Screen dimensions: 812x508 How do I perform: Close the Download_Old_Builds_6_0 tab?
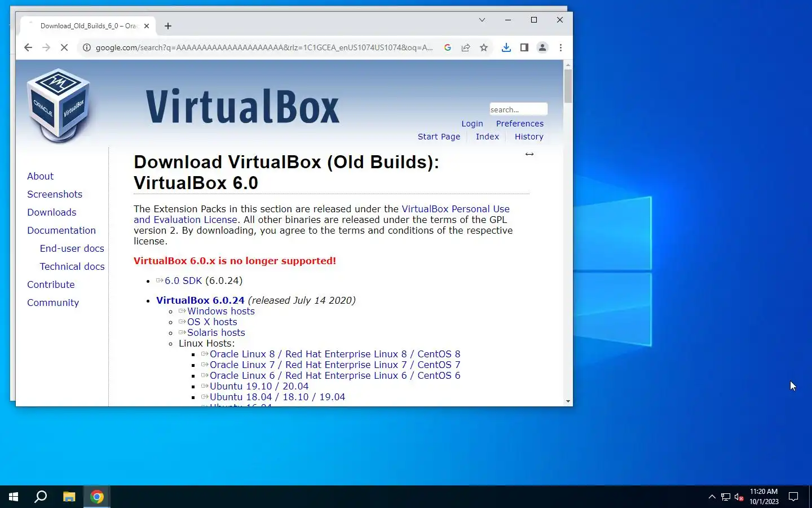pos(147,26)
